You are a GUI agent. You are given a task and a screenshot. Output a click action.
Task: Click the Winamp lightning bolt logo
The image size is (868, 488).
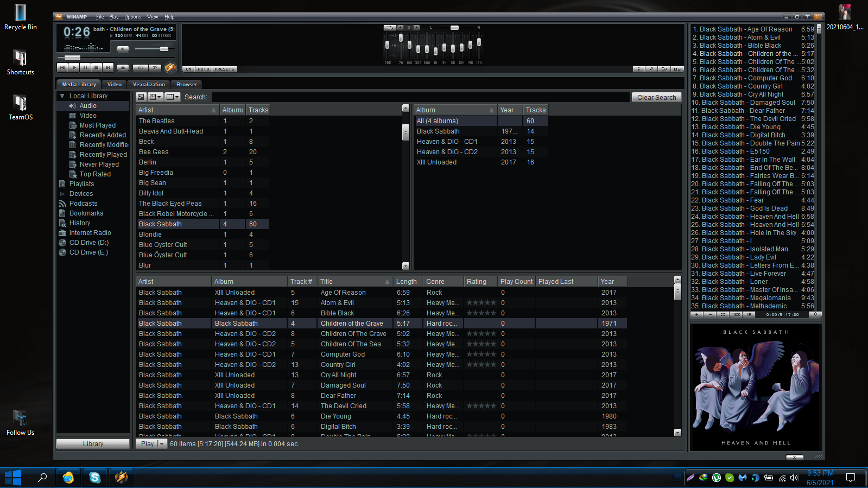coord(170,68)
